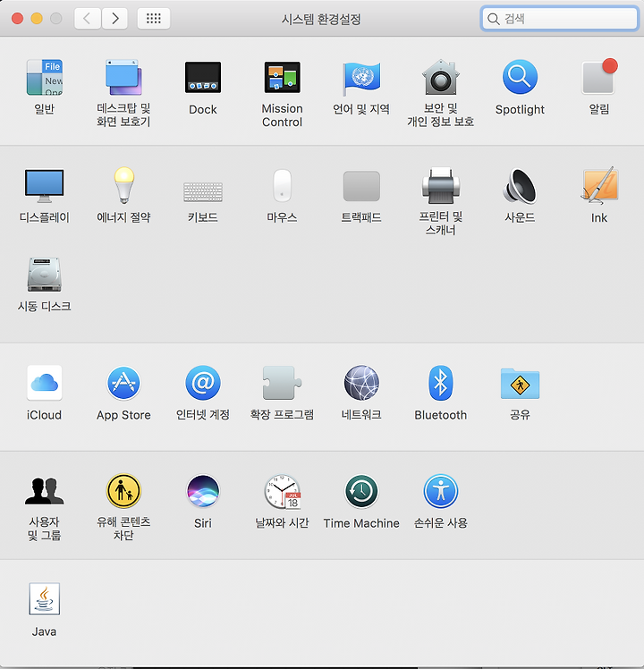The height and width of the screenshot is (669, 644).
Task: Open the 사운드 speaker icon
Action: tap(520, 186)
